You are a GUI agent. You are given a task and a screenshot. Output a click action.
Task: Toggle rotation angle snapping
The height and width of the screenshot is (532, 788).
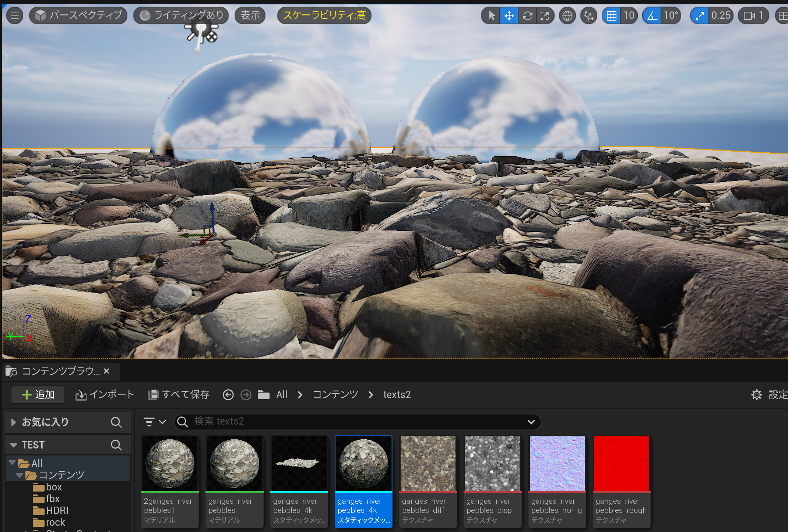[652, 15]
